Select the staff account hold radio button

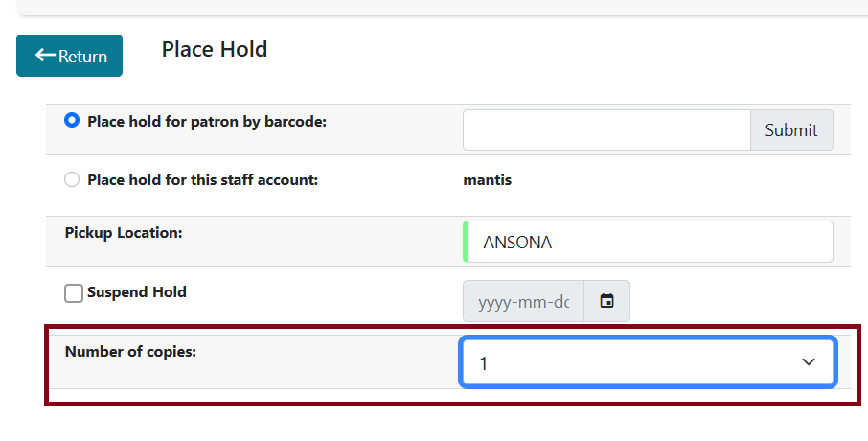coord(72,179)
